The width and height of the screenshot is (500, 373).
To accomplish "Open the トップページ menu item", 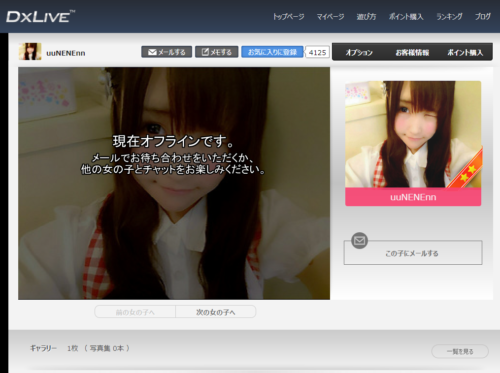I will (x=289, y=17).
